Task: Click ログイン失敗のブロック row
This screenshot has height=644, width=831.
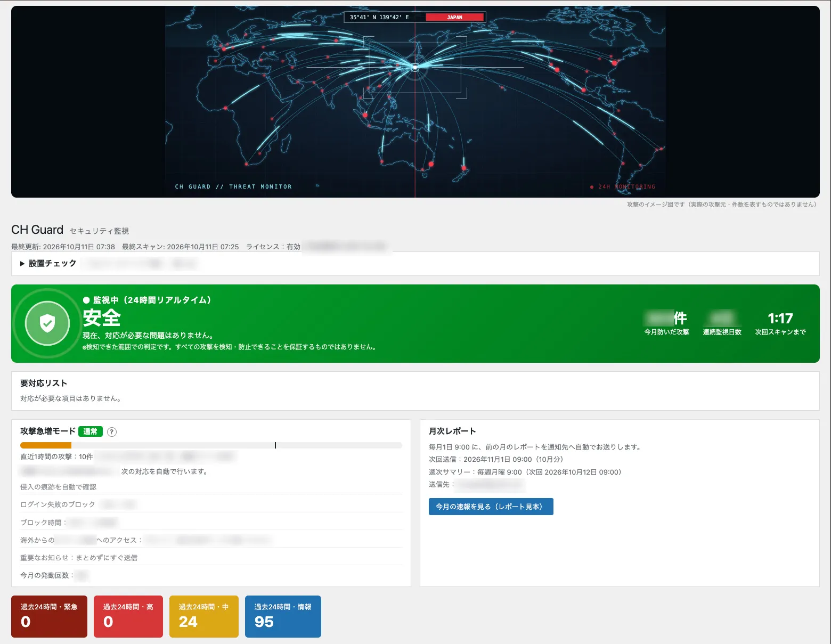Action: click(x=211, y=504)
